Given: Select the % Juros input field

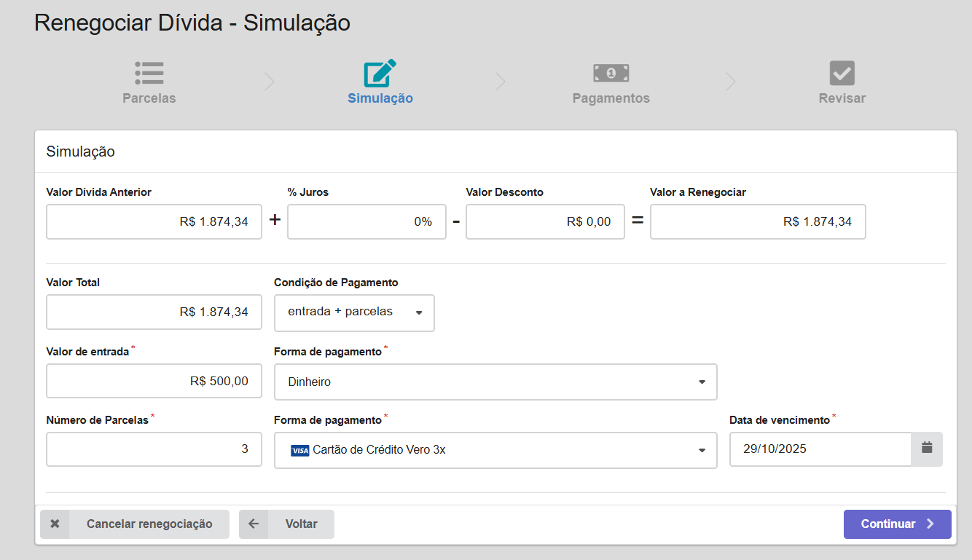Looking at the screenshot, I should click(x=367, y=222).
